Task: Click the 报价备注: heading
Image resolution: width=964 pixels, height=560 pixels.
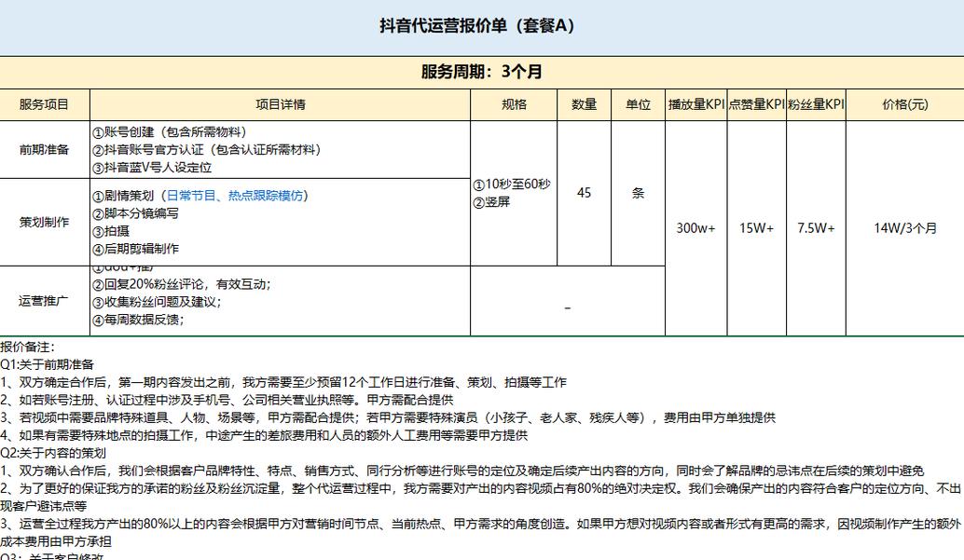Action: 28,347
